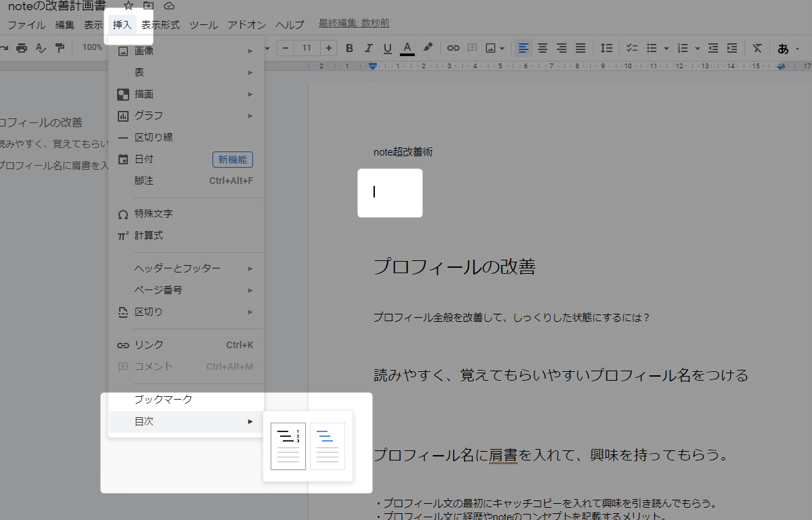Choose 脚注 from the insert menu
Viewport: 812px width, 520px height.
186,181
